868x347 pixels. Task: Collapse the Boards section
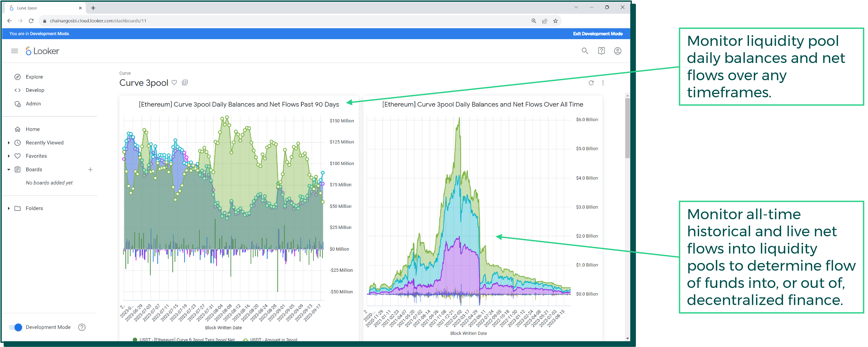[x=9, y=170]
